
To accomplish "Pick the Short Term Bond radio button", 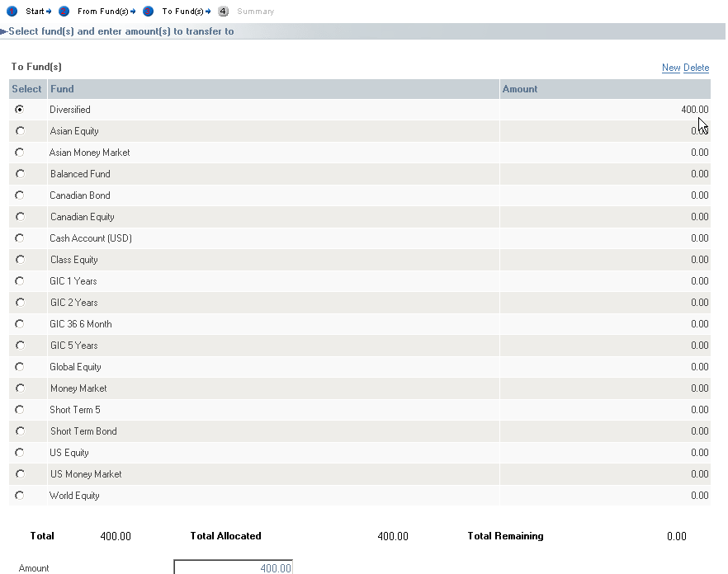I will click(20, 431).
